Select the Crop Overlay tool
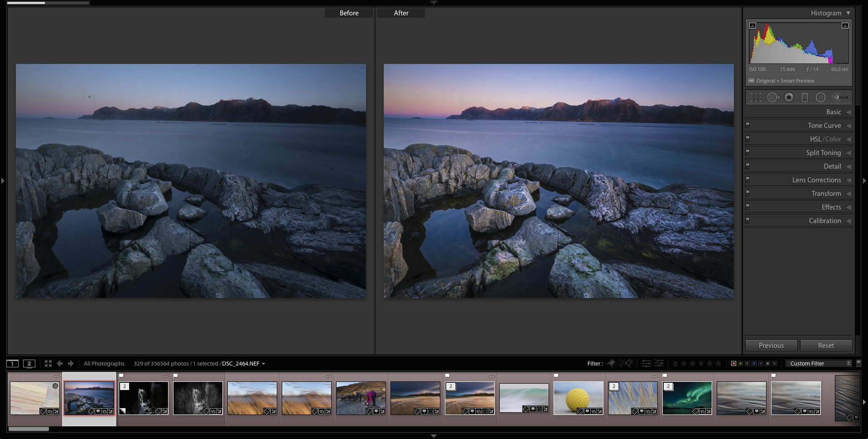 pos(756,98)
